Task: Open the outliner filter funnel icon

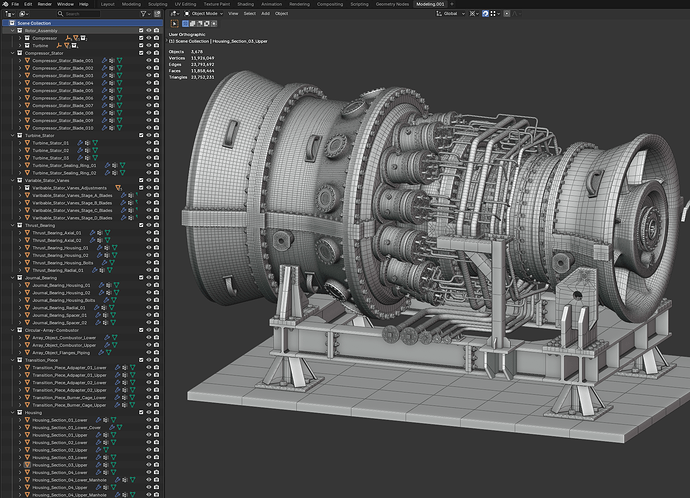Action: pyautogui.click(x=143, y=14)
